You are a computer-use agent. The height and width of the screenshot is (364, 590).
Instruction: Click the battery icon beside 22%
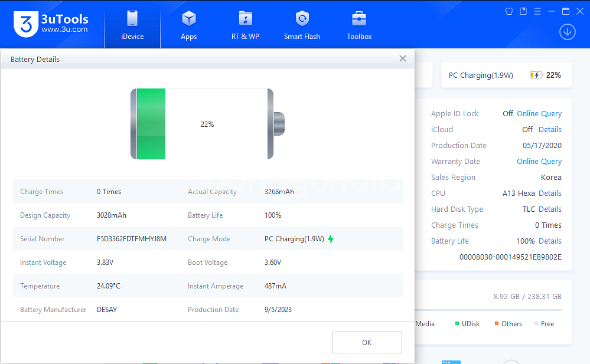click(x=536, y=76)
